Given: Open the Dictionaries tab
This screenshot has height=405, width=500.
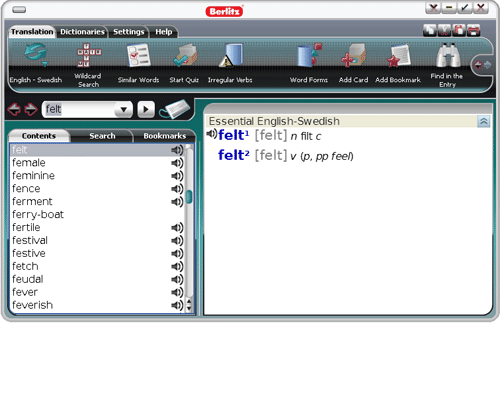Looking at the screenshot, I should [x=82, y=32].
